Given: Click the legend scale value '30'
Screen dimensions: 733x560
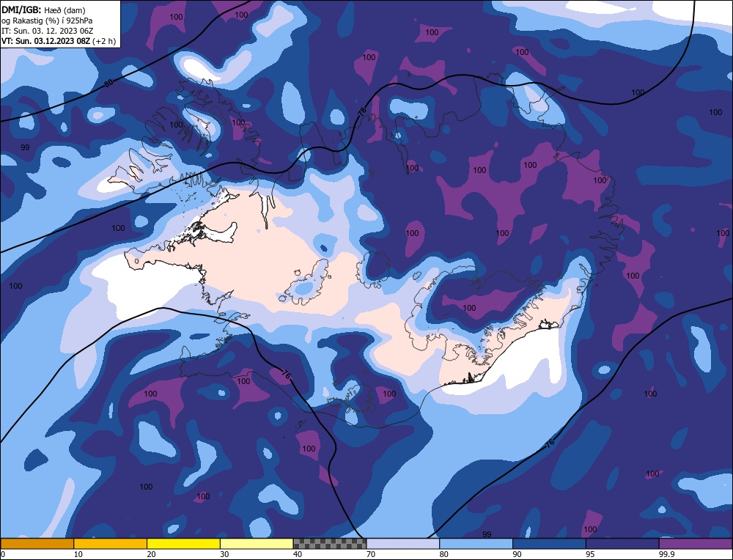Looking at the screenshot, I should 224,554.
